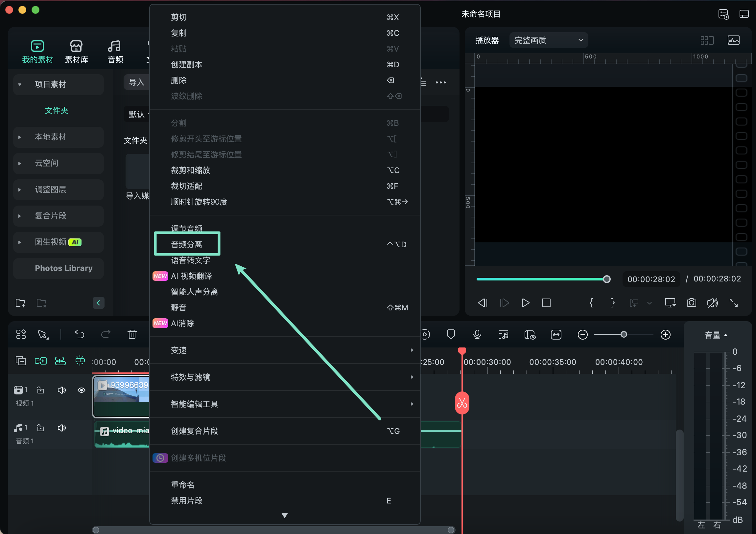Adjust the timeline zoom slider
The image size is (756, 534).
624,334
